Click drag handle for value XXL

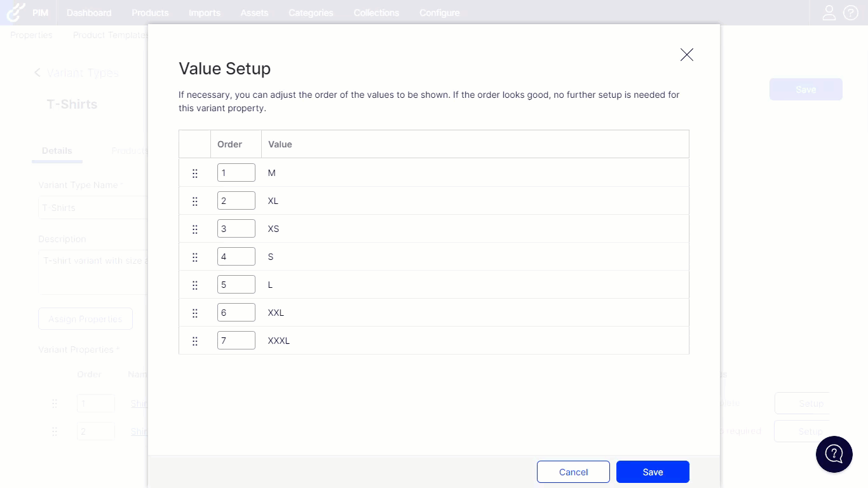coord(195,313)
